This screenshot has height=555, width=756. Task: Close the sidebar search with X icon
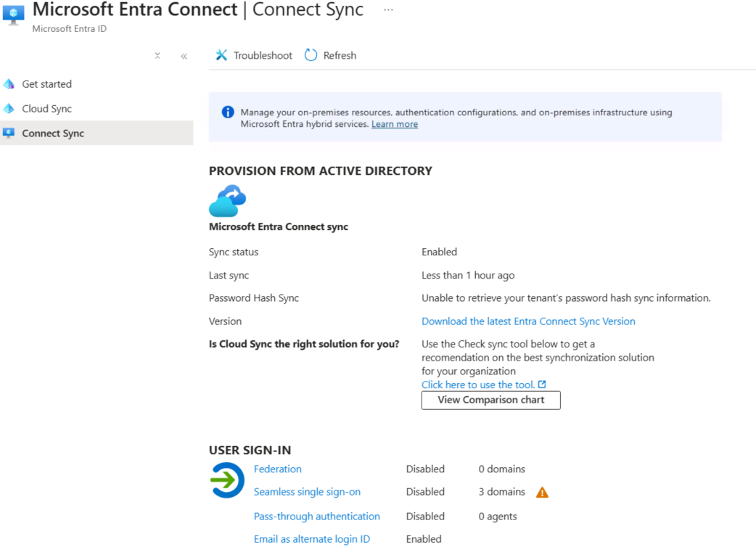coord(157,56)
